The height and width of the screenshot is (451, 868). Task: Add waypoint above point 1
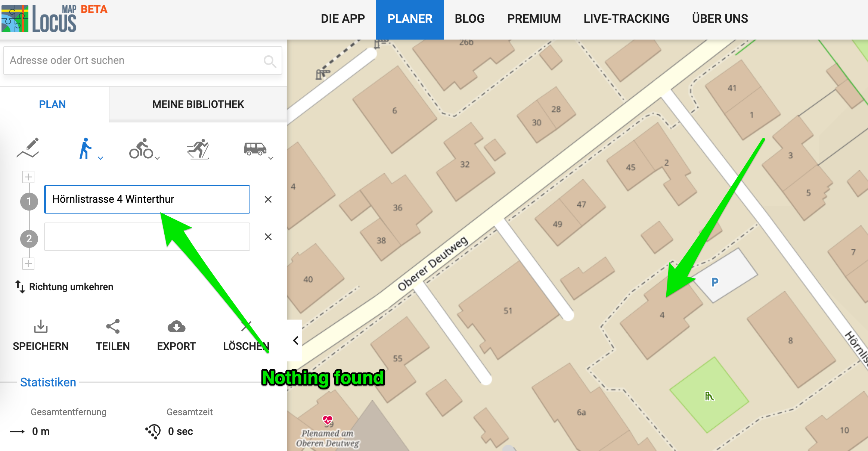pyautogui.click(x=28, y=177)
